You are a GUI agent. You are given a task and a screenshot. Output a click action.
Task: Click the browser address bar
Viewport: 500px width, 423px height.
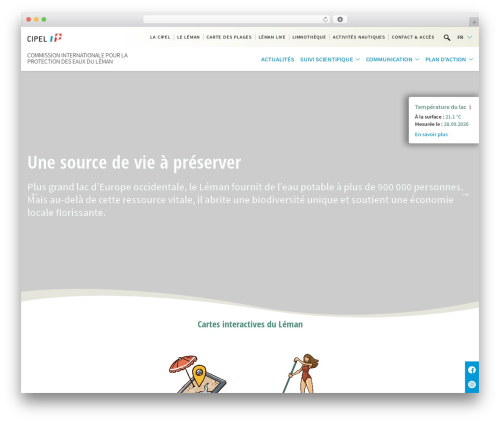(237, 19)
